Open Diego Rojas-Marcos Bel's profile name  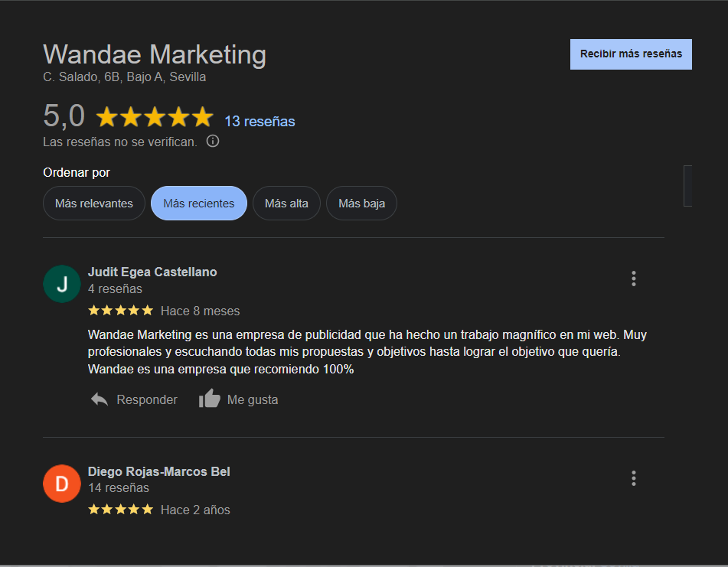click(158, 471)
